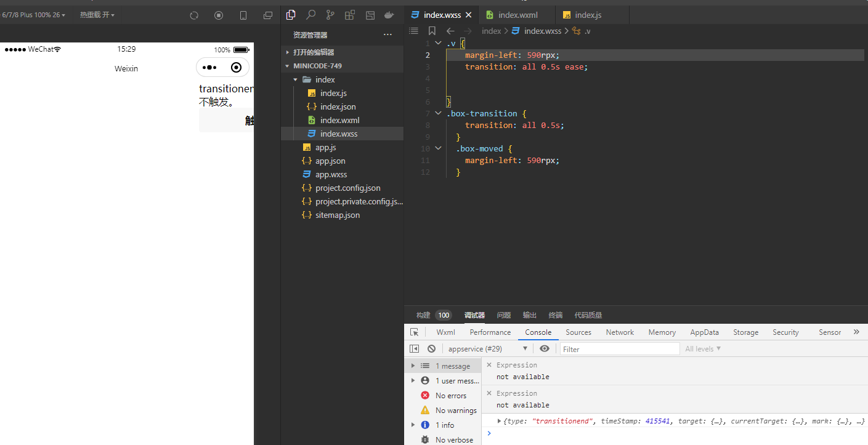This screenshot has width=868, height=445.
Task: Open the Docker whale icon
Action: pyautogui.click(x=389, y=15)
